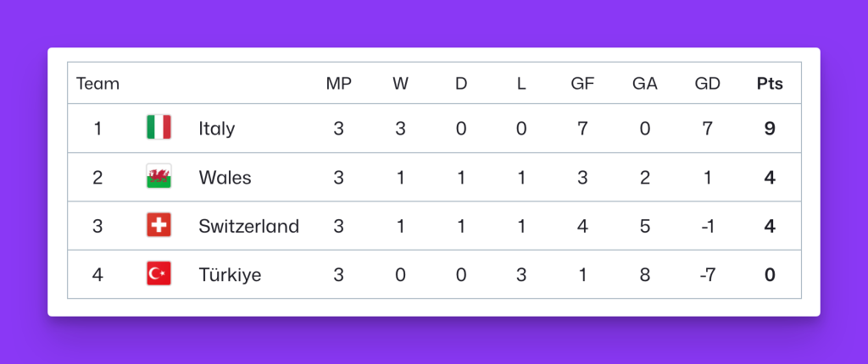Click the Wales flag icon
This screenshot has width=868, height=364.
159,176
